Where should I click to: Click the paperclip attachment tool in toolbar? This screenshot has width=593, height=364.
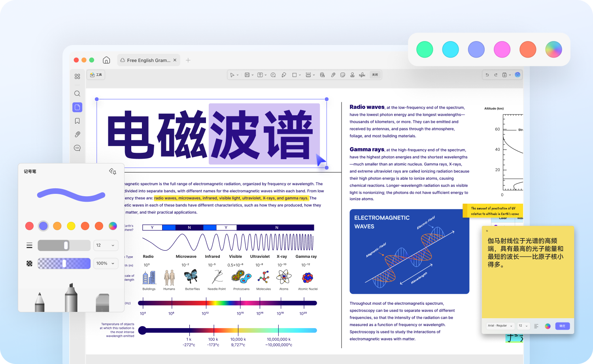pos(333,75)
